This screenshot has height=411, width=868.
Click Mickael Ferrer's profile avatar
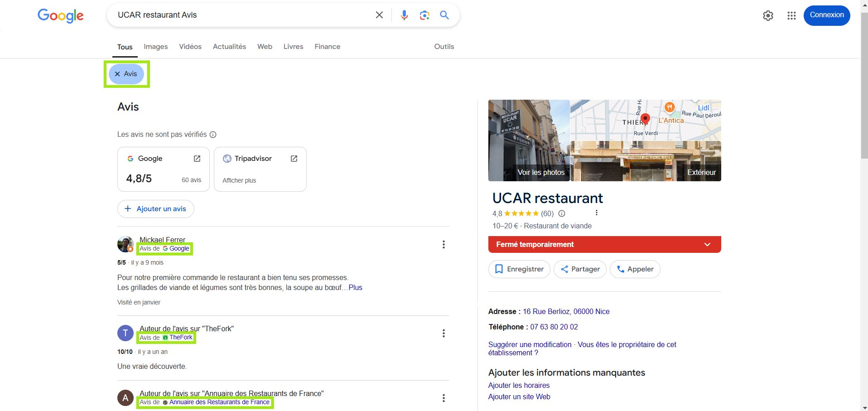click(125, 244)
